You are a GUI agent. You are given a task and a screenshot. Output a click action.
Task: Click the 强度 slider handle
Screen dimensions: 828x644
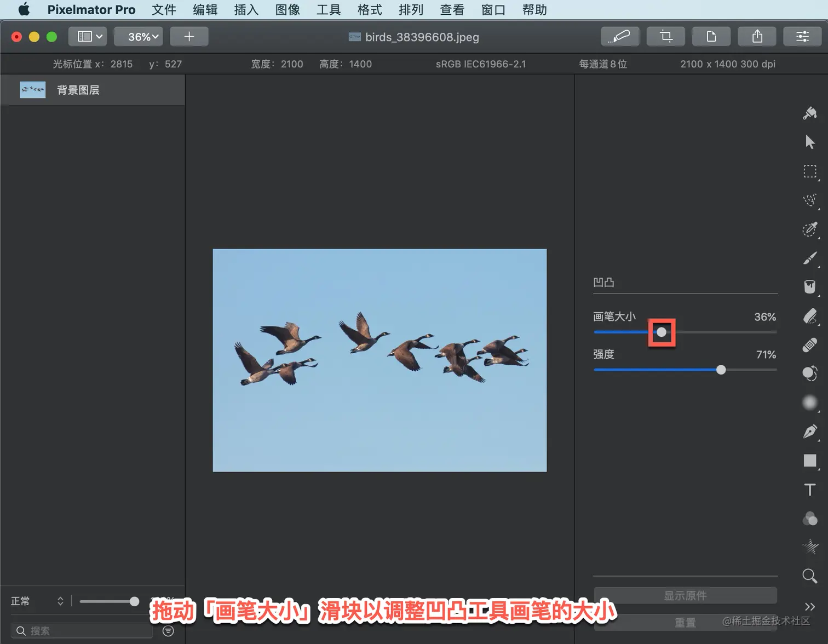[x=721, y=370]
